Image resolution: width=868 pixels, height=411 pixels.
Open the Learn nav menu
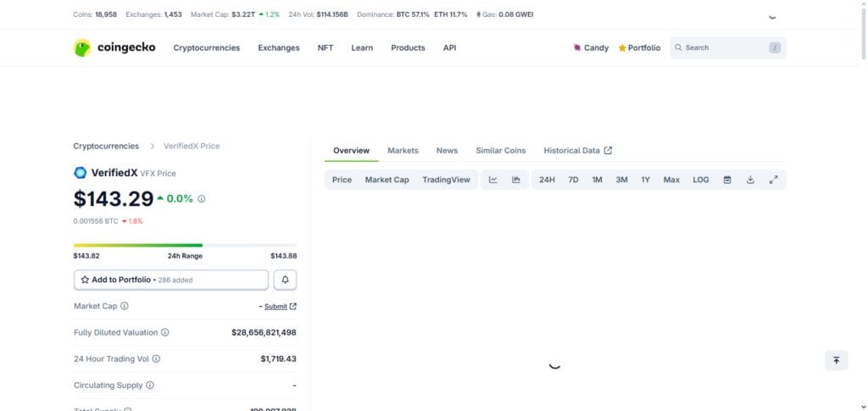pyautogui.click(x=362, y=47)
